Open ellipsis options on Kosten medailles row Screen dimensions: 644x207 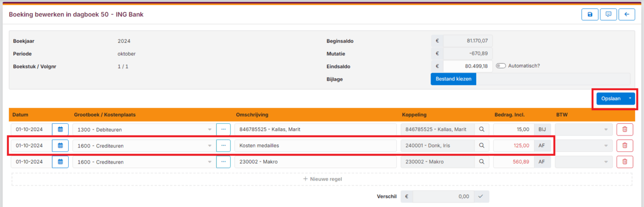[223, 145]
